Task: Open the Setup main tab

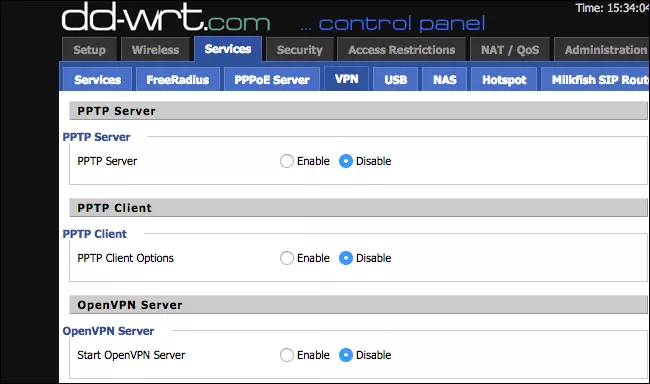Action: coord(90,50)
